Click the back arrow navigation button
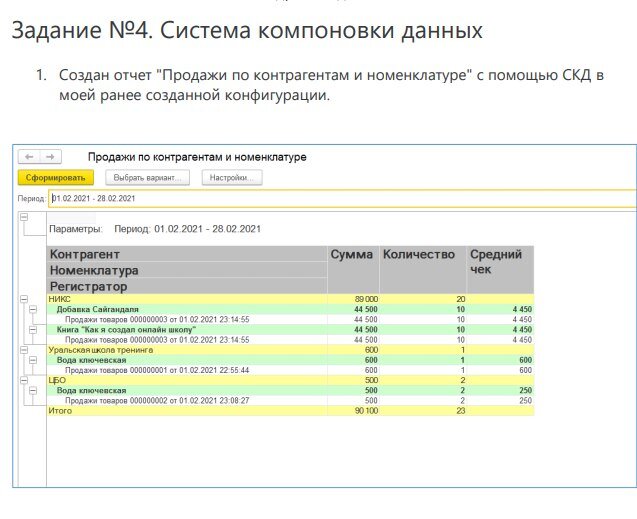This screenshot has width=637, height=519. point(29,157)
